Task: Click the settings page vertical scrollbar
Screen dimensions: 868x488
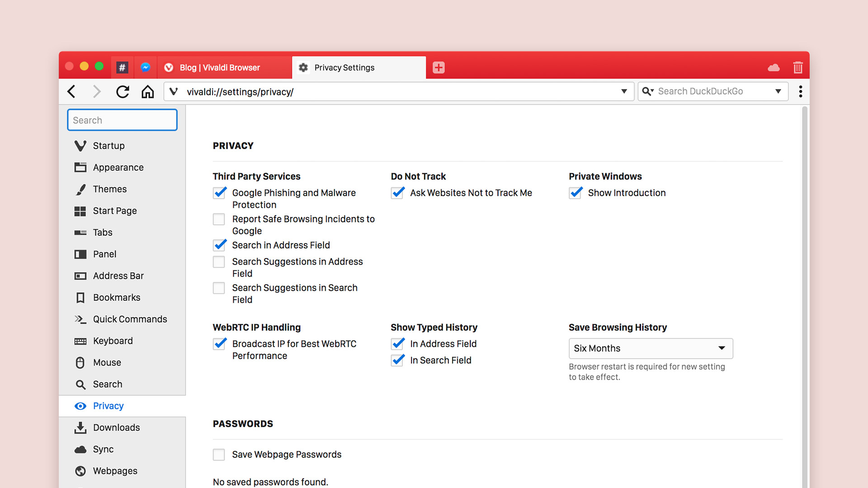Action: click(805, 296)
